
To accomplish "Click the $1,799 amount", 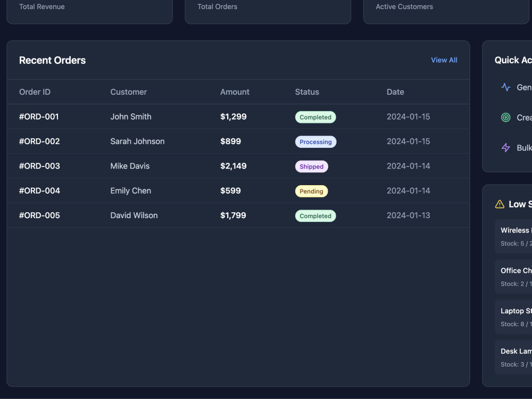I will coord(233,215).
